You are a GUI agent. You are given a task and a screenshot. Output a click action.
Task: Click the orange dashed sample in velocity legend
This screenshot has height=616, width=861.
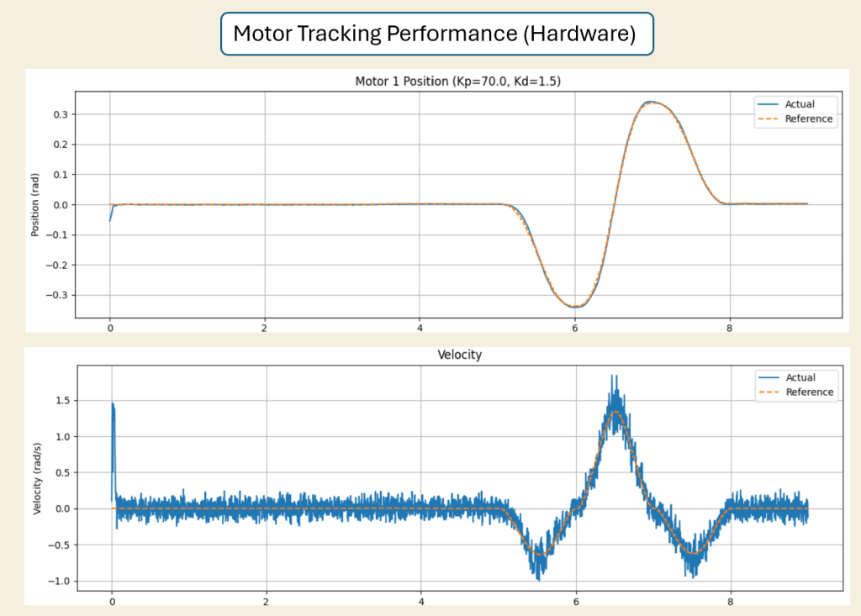767,392
